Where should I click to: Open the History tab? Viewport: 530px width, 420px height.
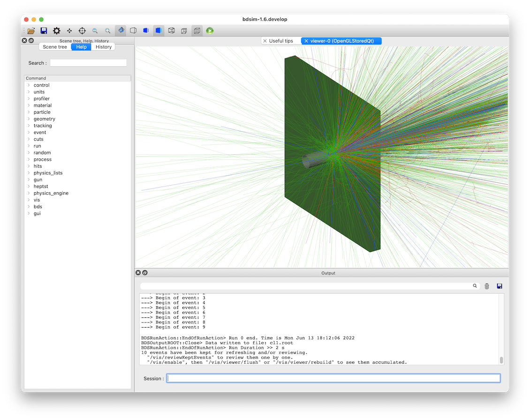[104, 47]
